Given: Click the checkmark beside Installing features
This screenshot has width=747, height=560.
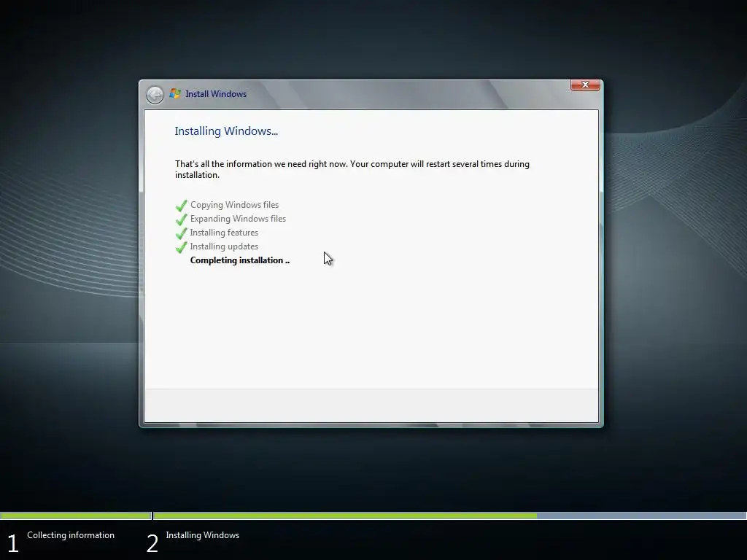Looking at the screenshot, I should (181, 233).
